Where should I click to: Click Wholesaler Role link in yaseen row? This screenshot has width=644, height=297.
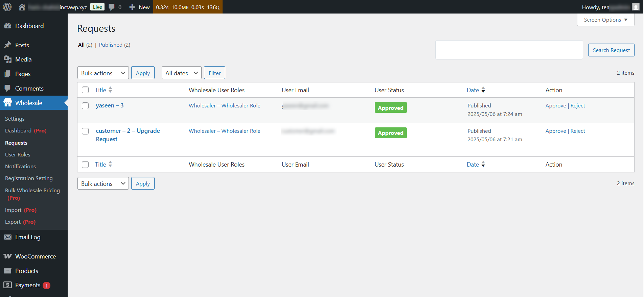[x=225, y=106]
